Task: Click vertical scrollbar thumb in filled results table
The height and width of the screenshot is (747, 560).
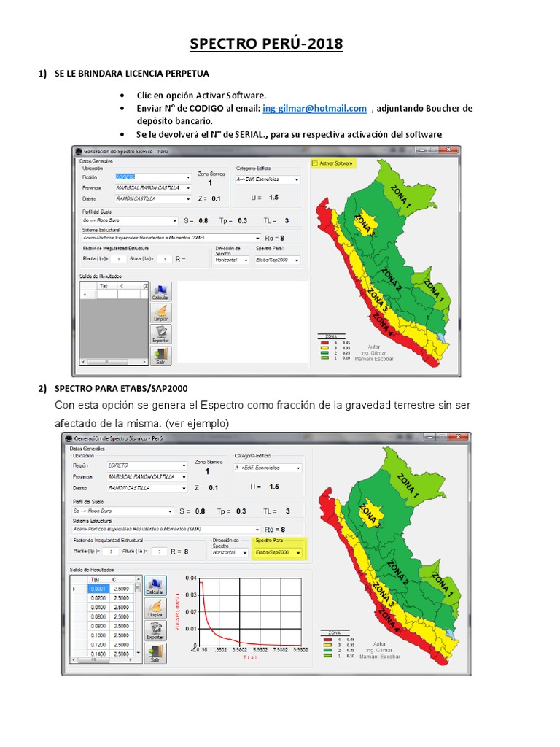Action: [139, 589]
